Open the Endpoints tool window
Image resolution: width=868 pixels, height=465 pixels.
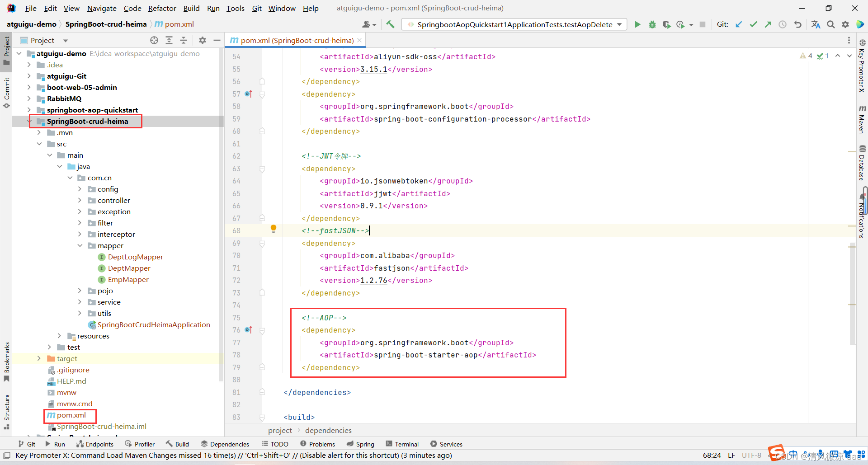coord(95,444)
